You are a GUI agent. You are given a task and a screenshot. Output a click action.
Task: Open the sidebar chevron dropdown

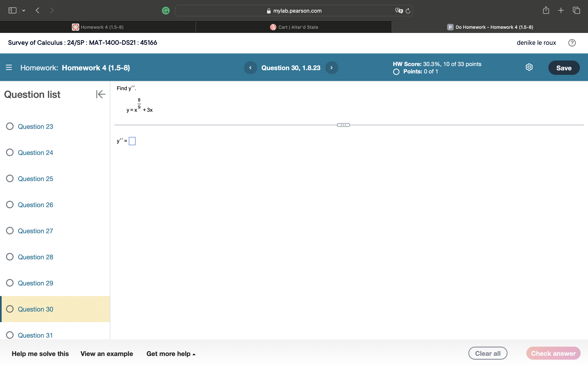[24, 10]
